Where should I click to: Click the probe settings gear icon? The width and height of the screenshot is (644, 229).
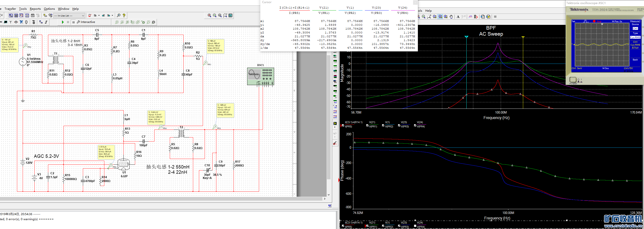(154, 22)
